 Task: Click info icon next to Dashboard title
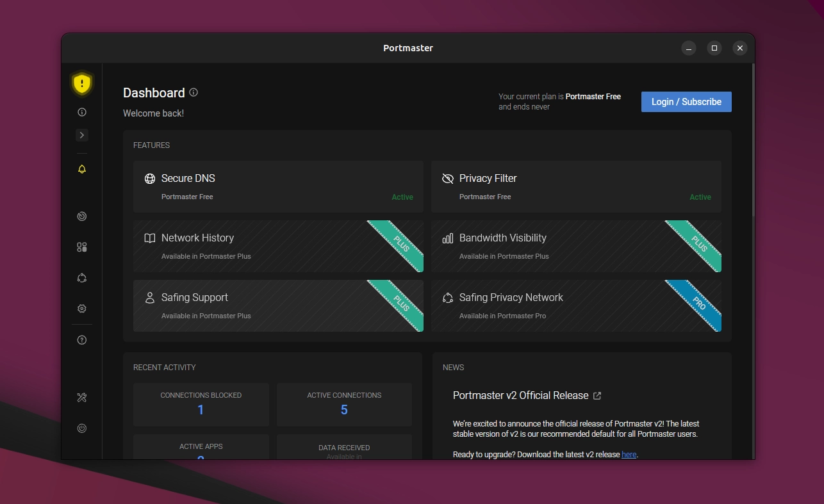[x=194, y=92]
